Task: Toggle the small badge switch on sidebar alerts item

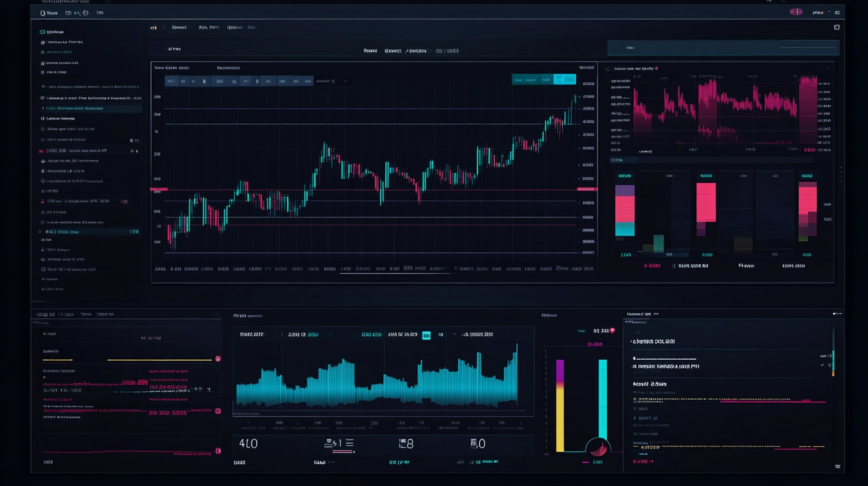Action: click(137, 149)
